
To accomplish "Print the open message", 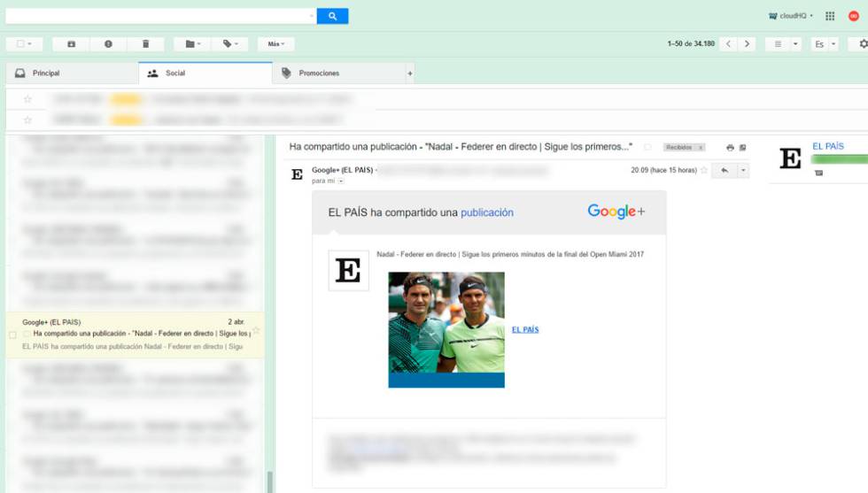I will [730, 148].
